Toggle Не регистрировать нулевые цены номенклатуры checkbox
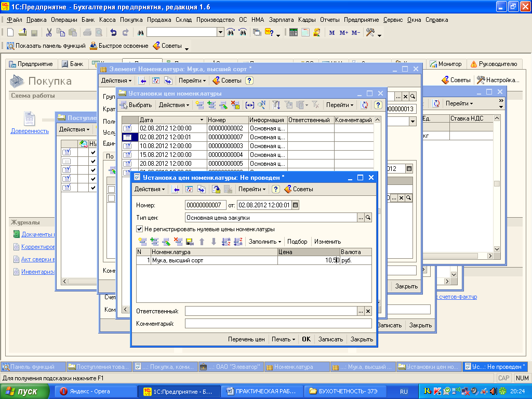Viewport: 532px width, 399px height. pos(139,229)
